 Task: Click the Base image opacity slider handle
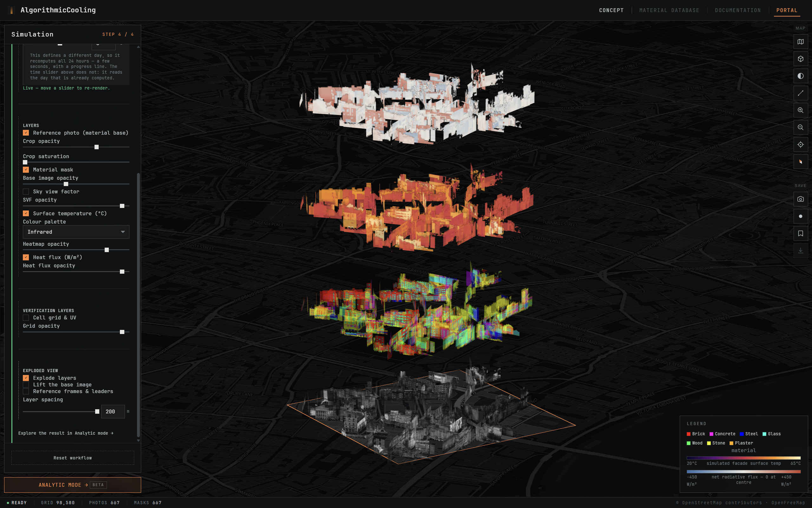tap(66, 184)
